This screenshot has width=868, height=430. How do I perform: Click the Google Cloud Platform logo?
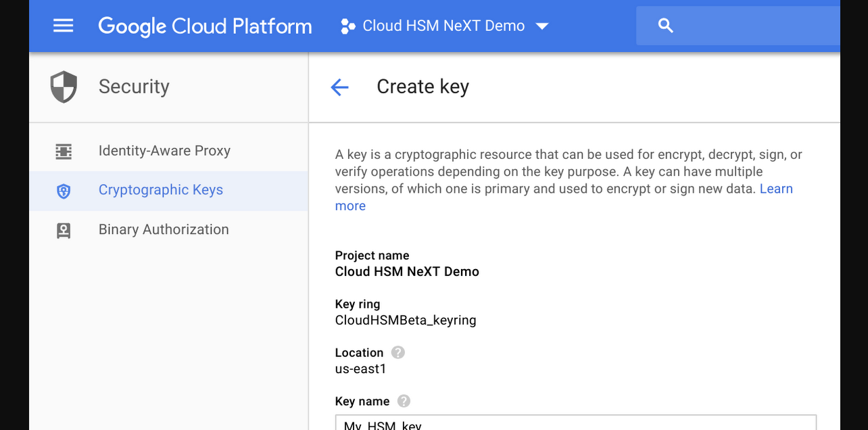coord(205,26)
